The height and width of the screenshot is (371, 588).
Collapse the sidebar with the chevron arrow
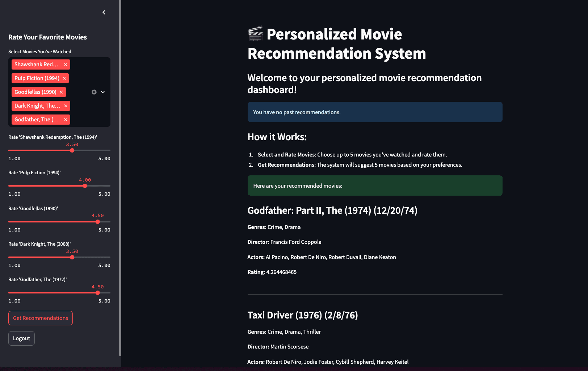pyautogui.click(x=104, y=12)
